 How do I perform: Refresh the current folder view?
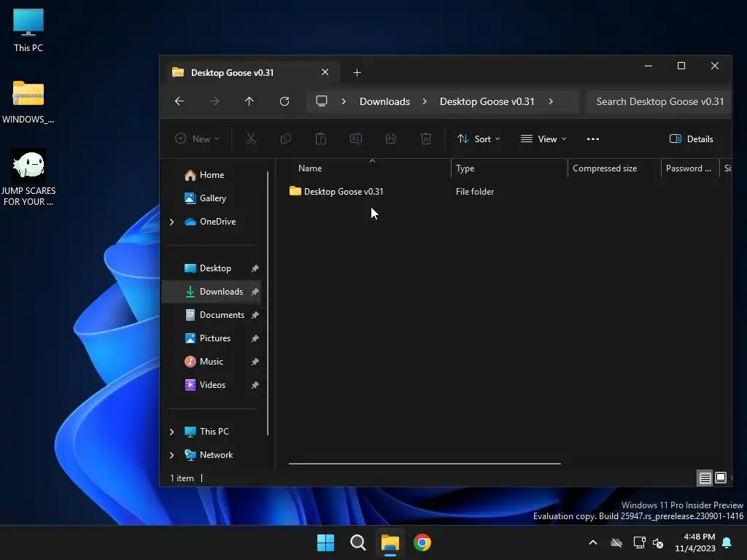[x=285, y=101]
